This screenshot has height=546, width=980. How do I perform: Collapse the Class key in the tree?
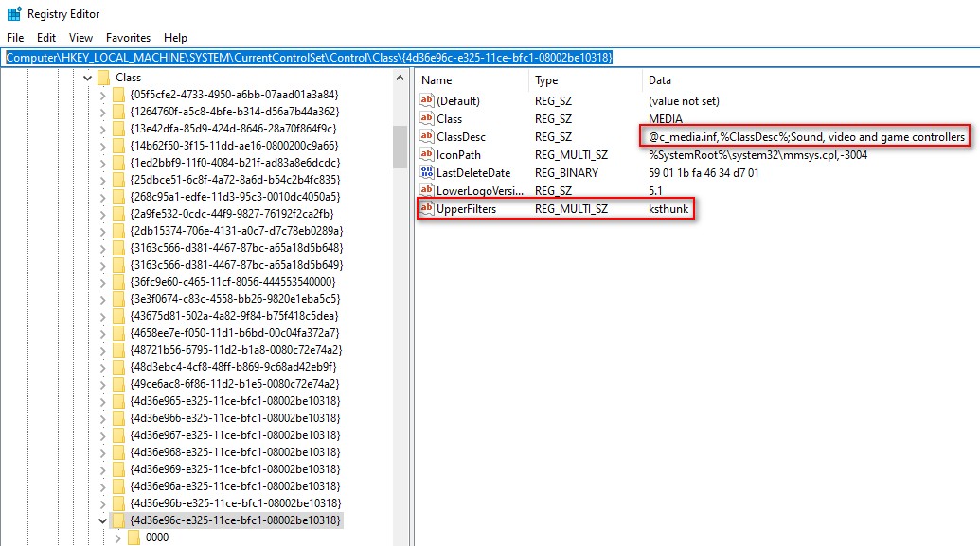87,78
